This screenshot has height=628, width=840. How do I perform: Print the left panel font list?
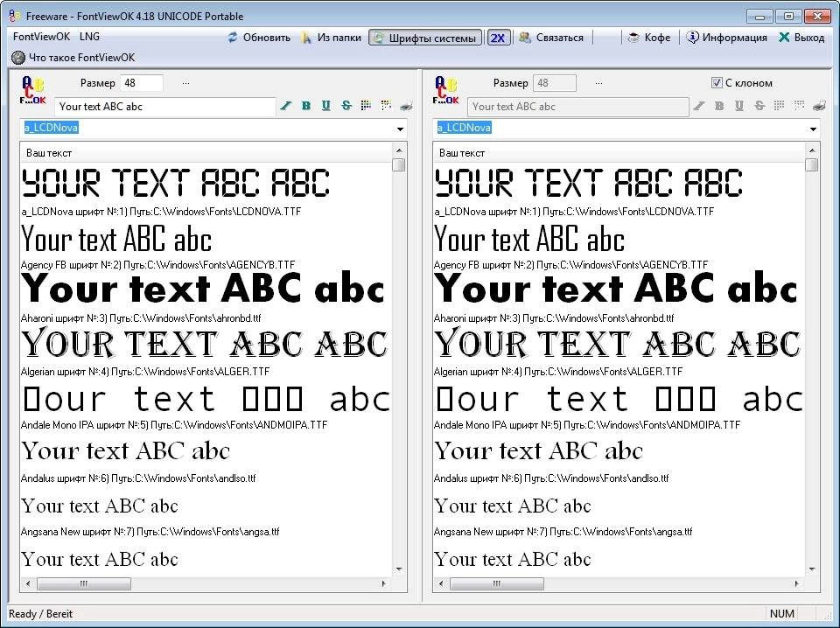[406, 106]
